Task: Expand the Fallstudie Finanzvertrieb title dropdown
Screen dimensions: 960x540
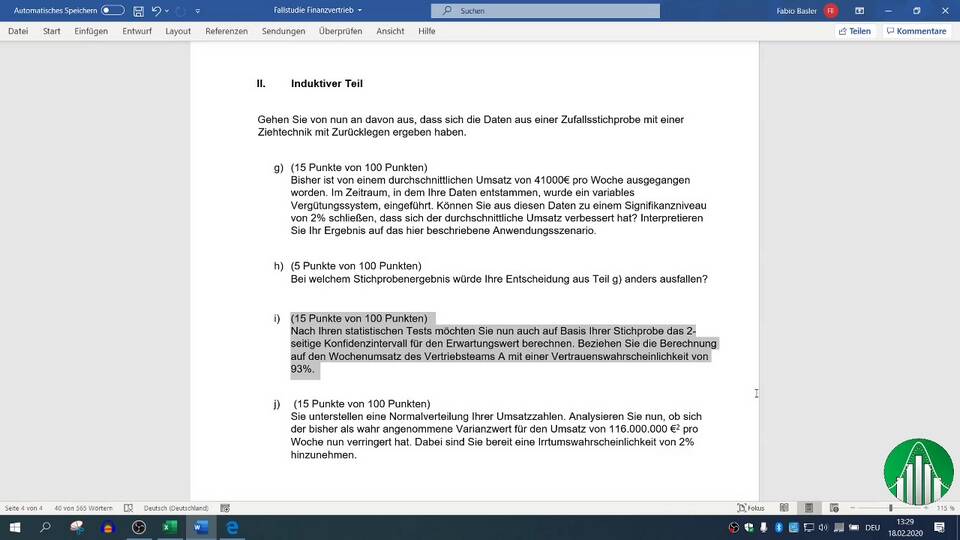Action: point(359,10)
